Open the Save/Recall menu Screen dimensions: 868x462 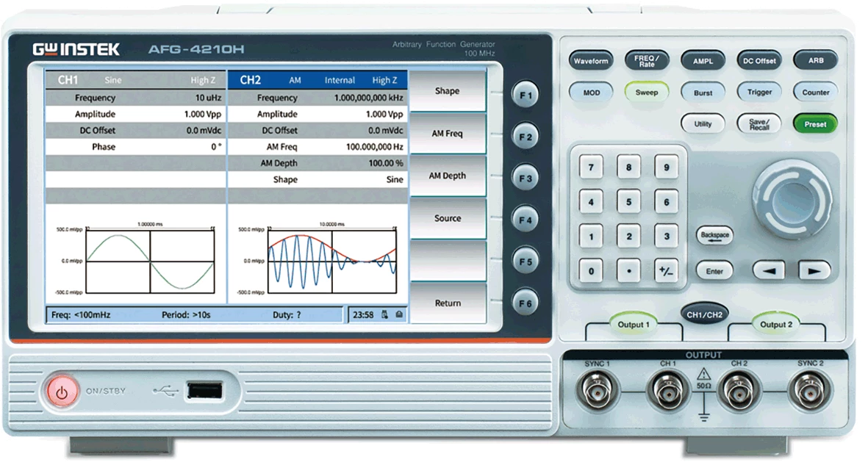click(x=758, y=124)
